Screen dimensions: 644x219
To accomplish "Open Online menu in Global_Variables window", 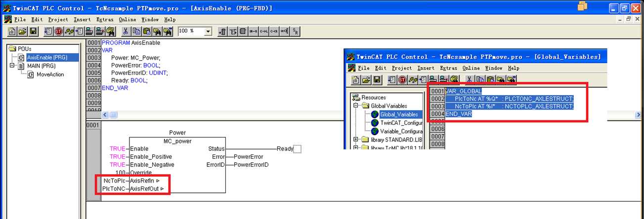I will (x=471, y=68).
